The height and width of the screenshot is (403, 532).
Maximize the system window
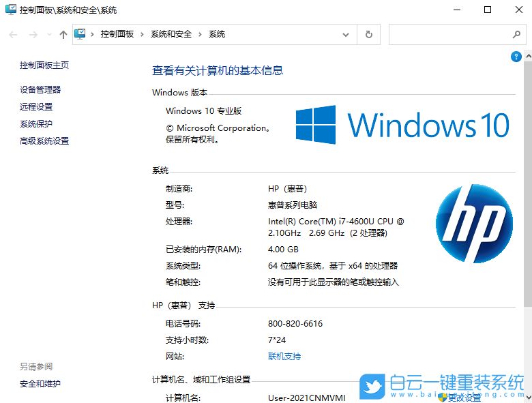point(488,10)
